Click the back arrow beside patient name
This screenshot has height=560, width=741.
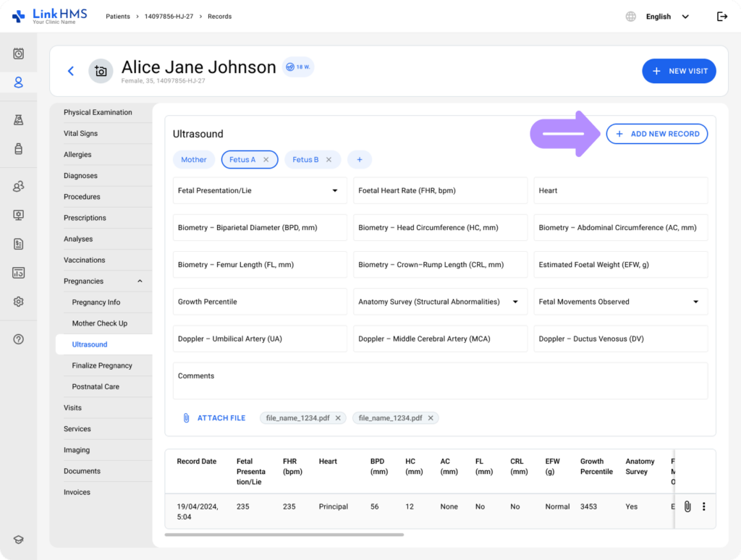pyautogui.click(x=71, y=71)
